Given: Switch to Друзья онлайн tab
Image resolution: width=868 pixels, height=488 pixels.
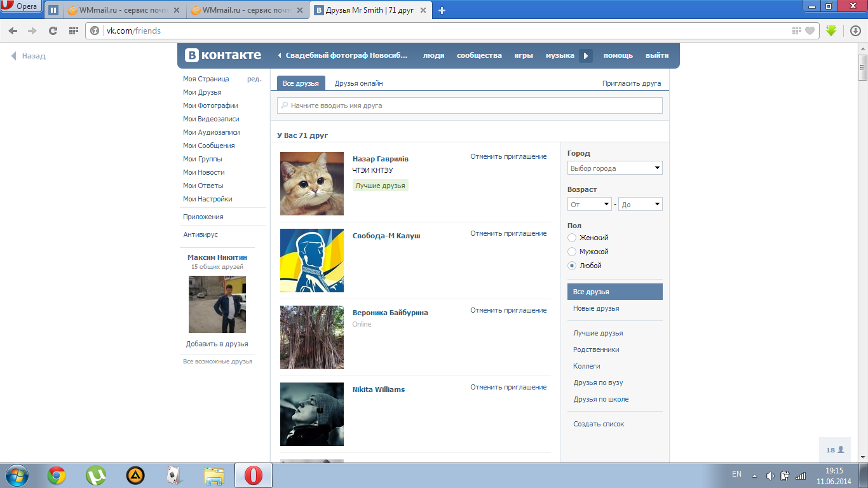Looking at the screenshot, I should (x=359, y=83).
